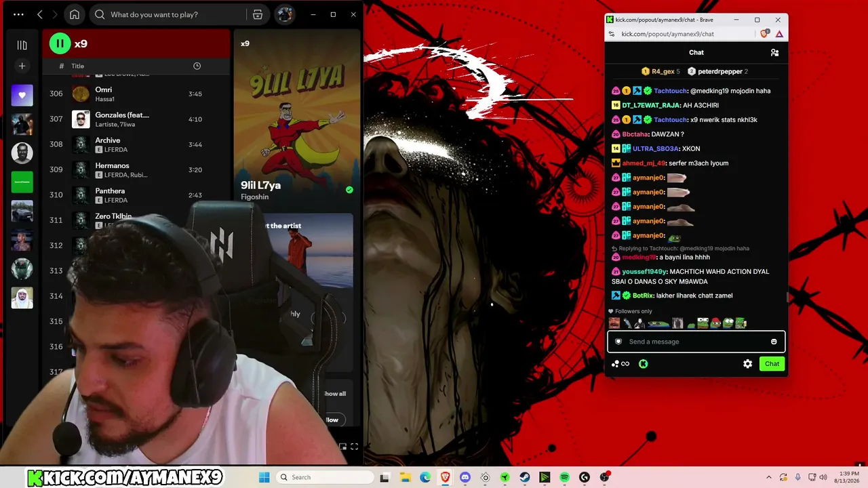View site information in Brave address bar
868x488 pixels.
coord(611,34)
